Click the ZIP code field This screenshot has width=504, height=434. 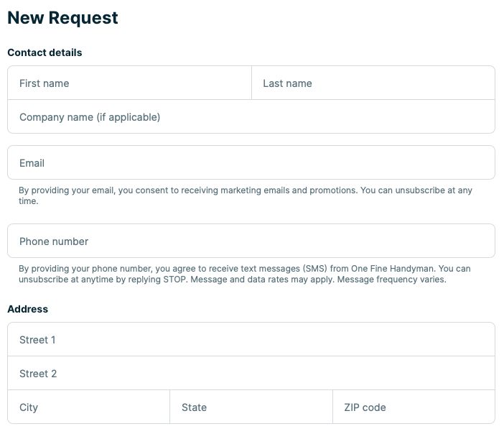[x=414, y=407]
